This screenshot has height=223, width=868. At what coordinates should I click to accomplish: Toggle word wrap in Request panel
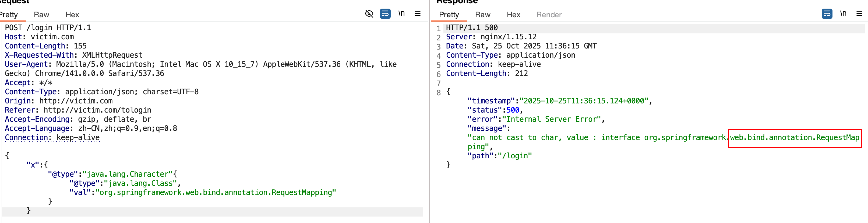[385, 14]
